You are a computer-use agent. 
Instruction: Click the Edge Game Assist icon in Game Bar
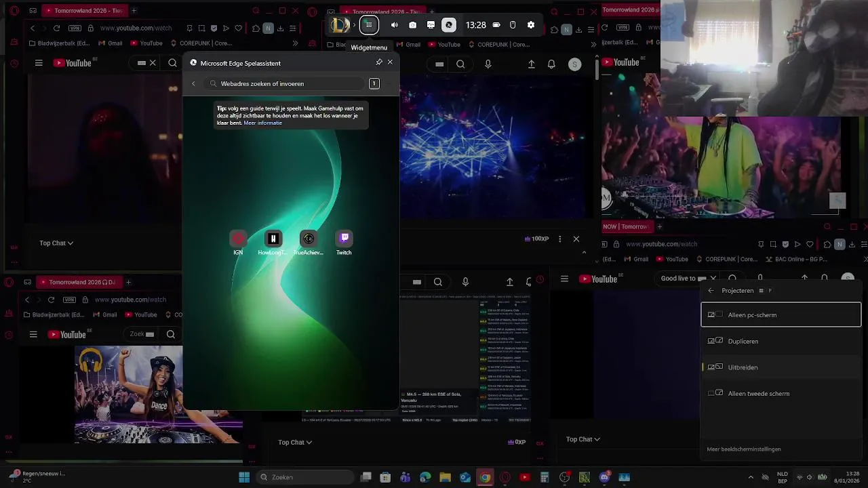449,25
